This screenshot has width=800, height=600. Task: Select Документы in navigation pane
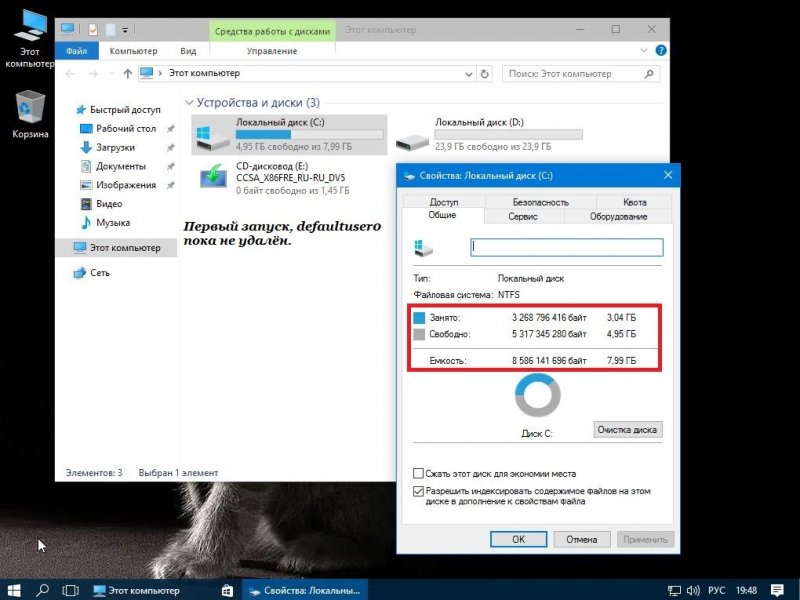tap(120, 166)
